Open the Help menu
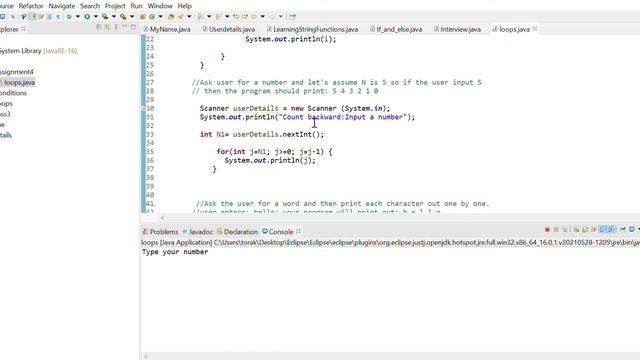Image resolution: width=640 pixels, height=360 pixels. coord(184,6)
